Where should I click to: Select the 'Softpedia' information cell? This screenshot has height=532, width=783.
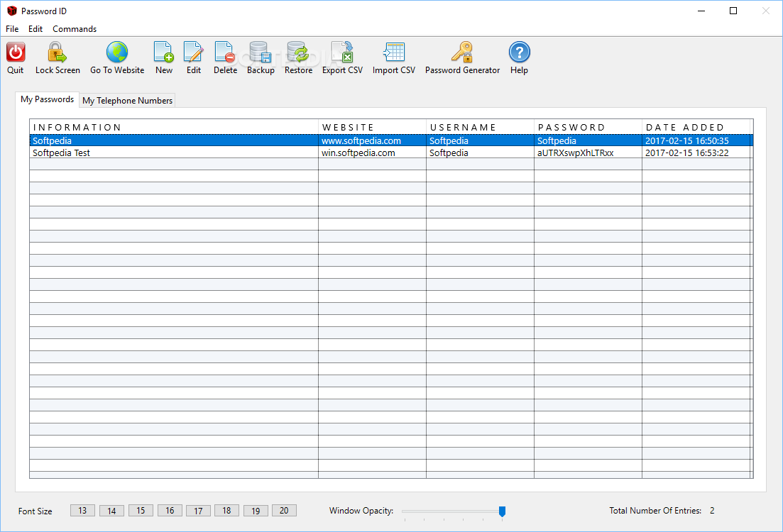click(174, 140)
